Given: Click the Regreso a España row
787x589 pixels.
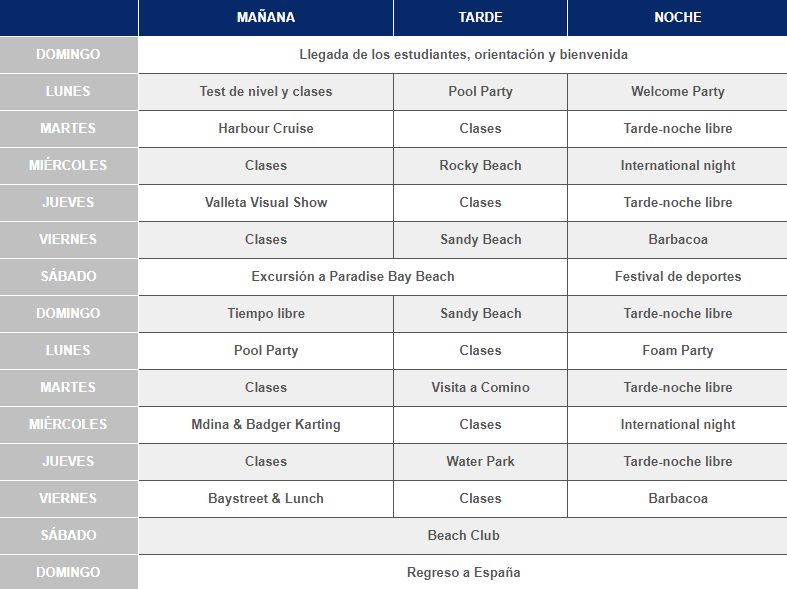Looking at the screenshot, I should [x=463, y=572].
